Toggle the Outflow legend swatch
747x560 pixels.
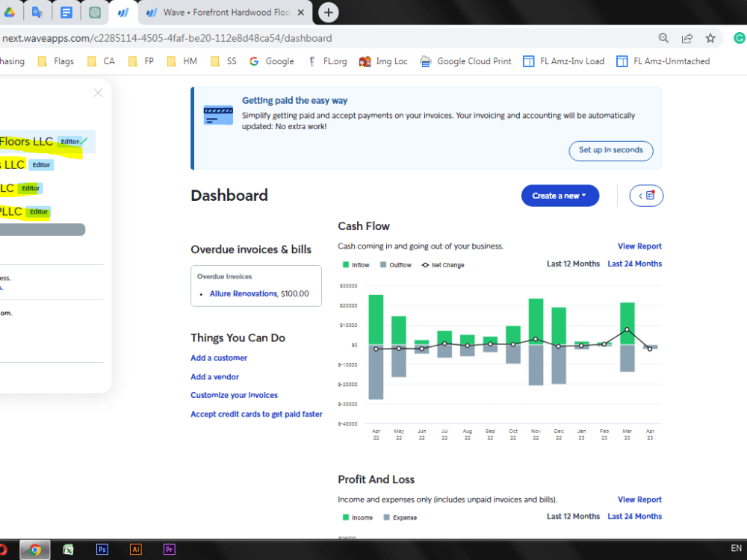[383, 265]
